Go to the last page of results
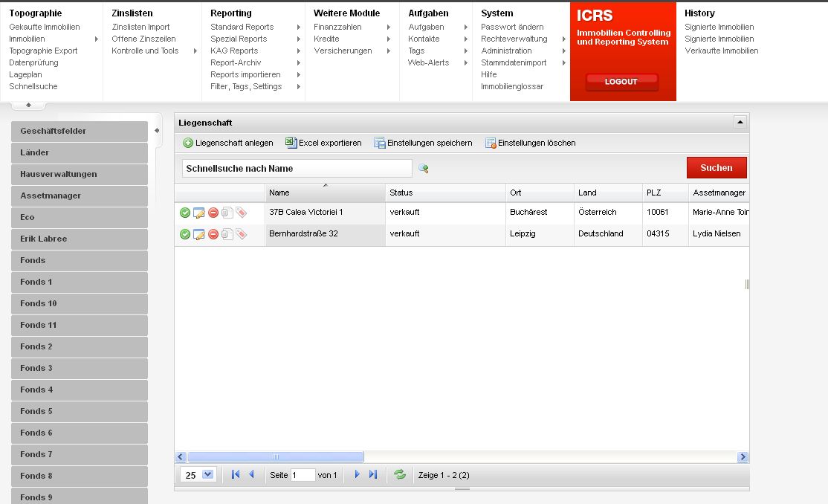The width and height of the screenshot is (828, 504). (373, 474)
